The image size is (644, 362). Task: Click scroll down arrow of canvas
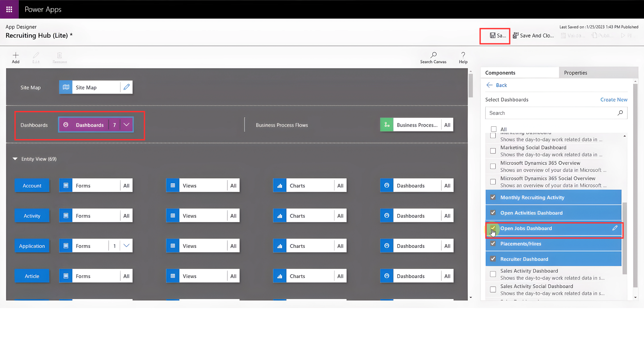point(471,297)
